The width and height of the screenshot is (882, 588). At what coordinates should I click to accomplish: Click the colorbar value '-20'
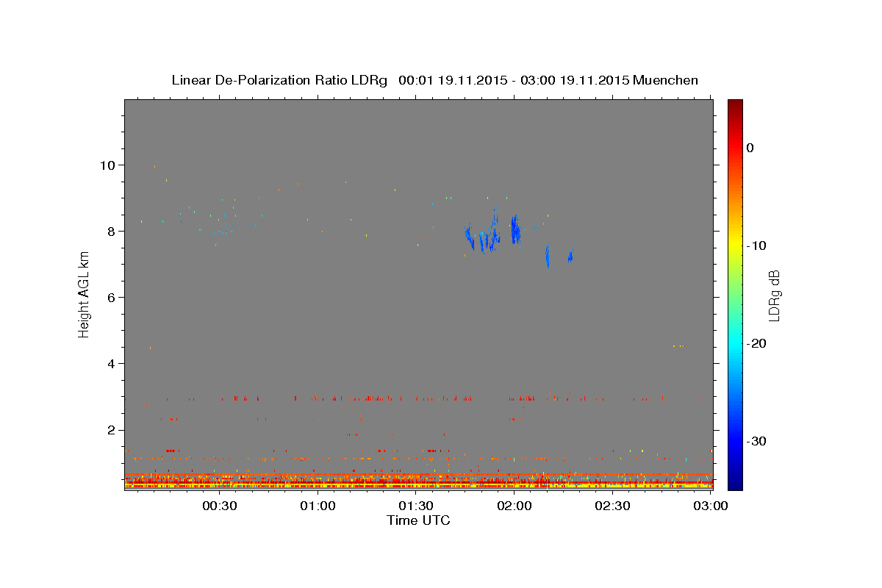coord(756,343)
